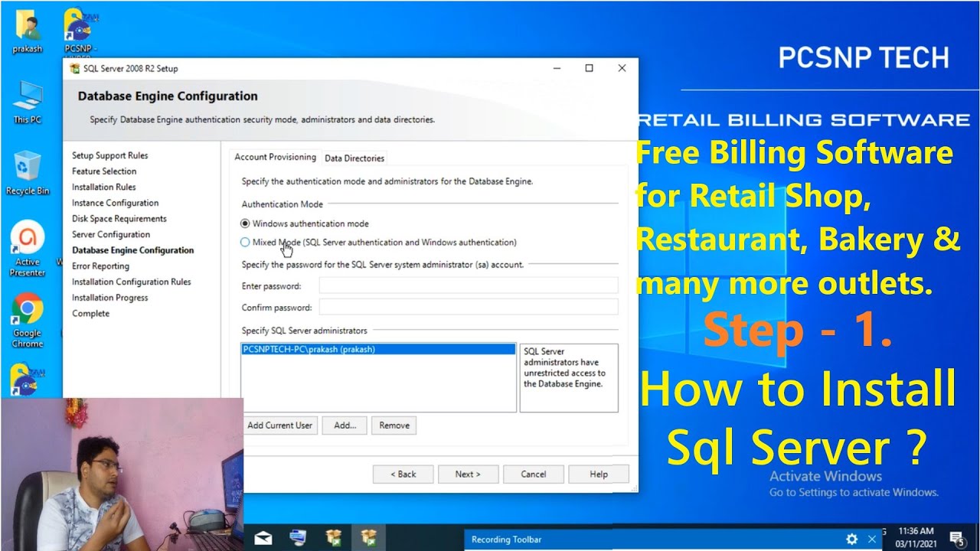Viewport: 980px width, 551px height.
Task: Select the Instance Configuration step
Action: (x=116, y=203)
